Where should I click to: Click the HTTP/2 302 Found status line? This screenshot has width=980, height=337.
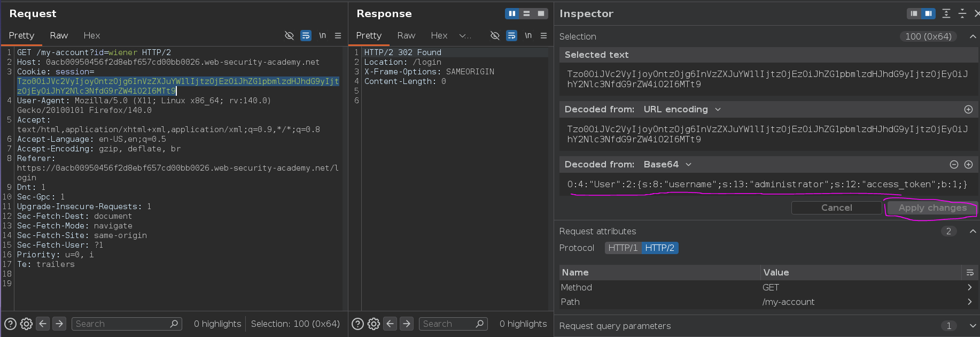pos(403,52)
